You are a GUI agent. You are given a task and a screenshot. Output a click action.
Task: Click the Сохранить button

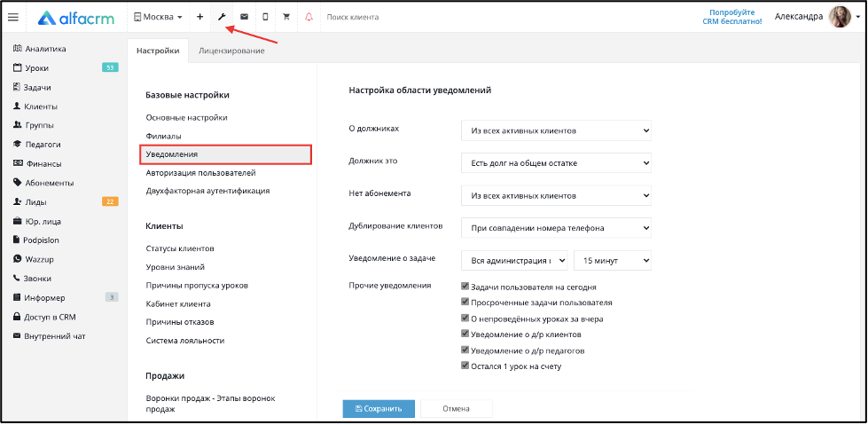click(379, 409)
